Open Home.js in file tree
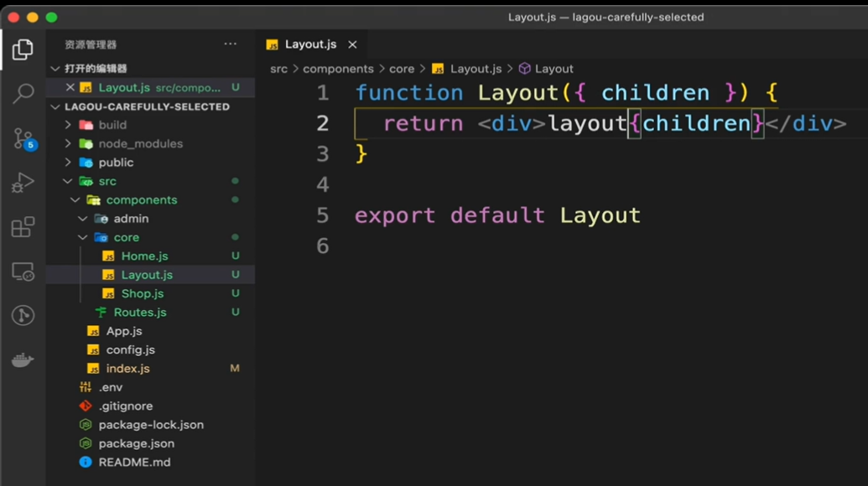 pos(144,256)
